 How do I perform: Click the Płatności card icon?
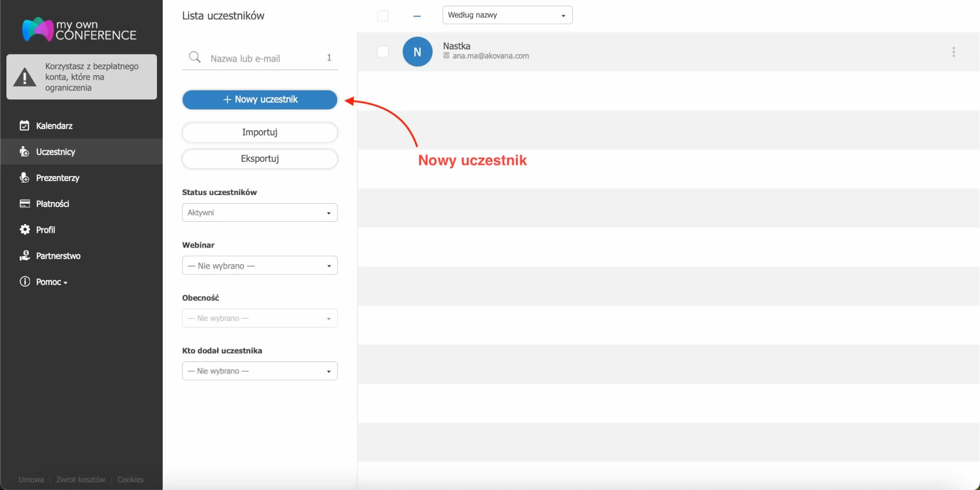click(24, 204)
